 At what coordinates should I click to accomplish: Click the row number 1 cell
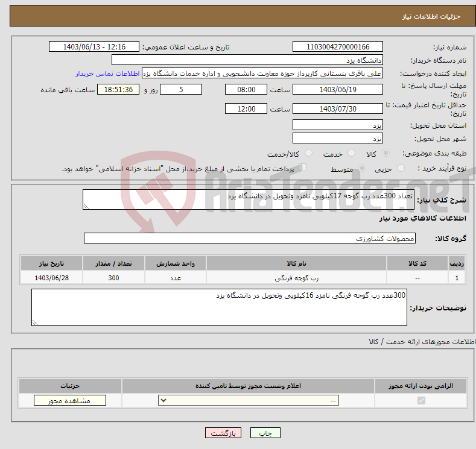point(457,278)
